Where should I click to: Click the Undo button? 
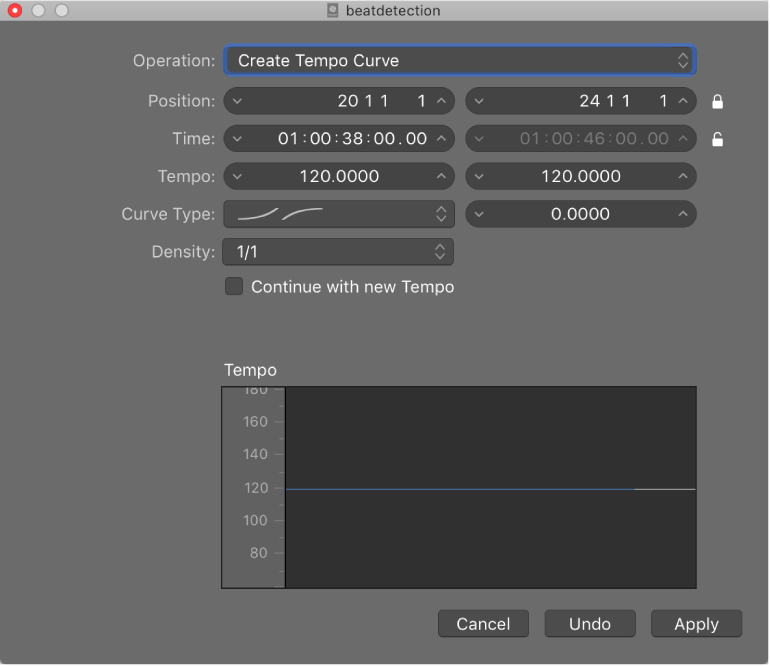click(x=590, y=624)
